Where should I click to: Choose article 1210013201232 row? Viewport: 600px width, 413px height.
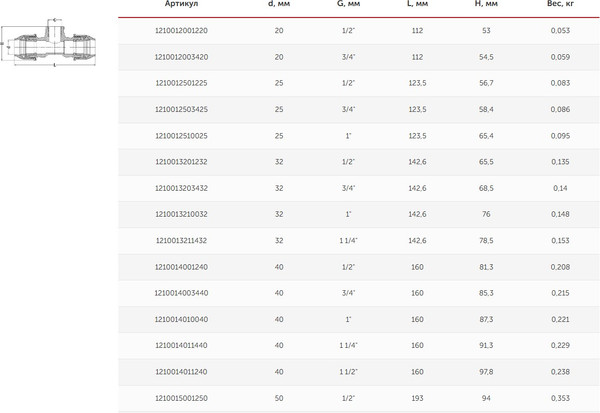point(181,161)
